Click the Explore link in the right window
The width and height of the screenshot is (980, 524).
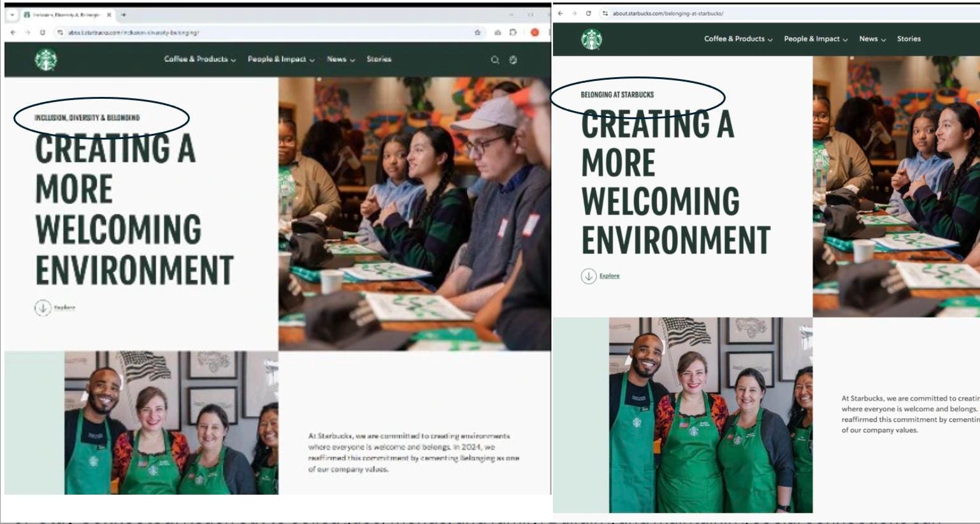point(609,276)
